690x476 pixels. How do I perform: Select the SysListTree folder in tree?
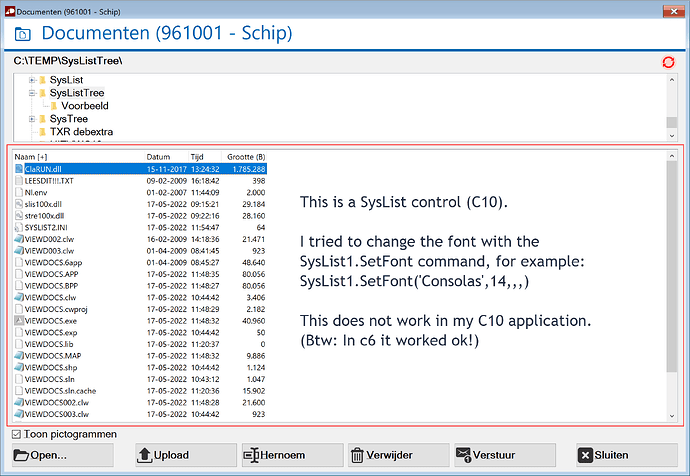click(x=77, y=93)
